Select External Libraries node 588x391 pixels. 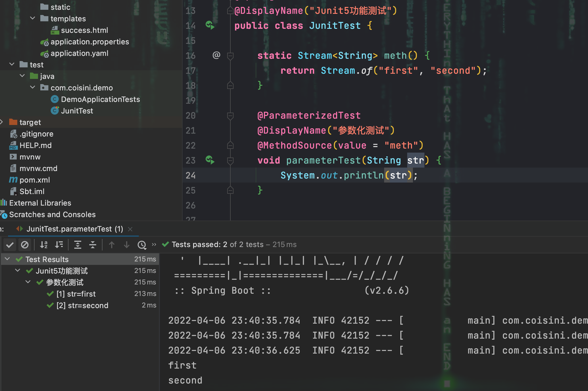click(x=40, y=203)
